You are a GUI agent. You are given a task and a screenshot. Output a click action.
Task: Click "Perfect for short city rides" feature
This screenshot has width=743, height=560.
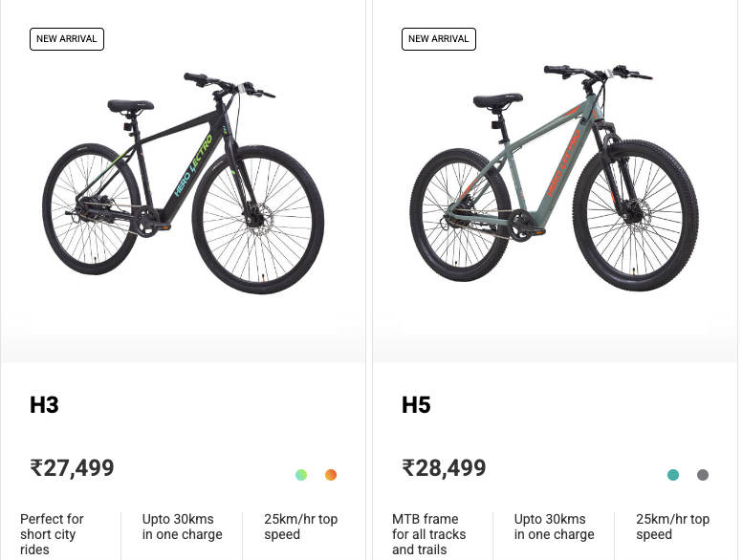52,534
